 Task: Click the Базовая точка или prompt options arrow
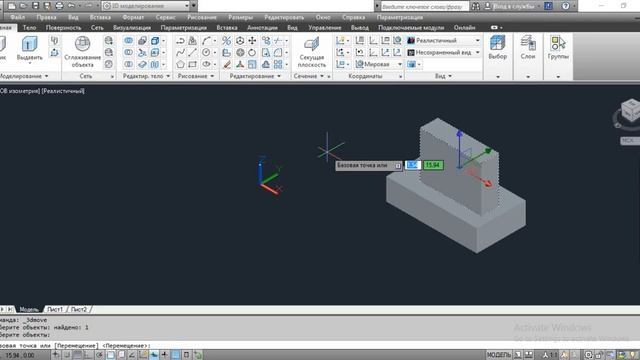pos(398,166)
